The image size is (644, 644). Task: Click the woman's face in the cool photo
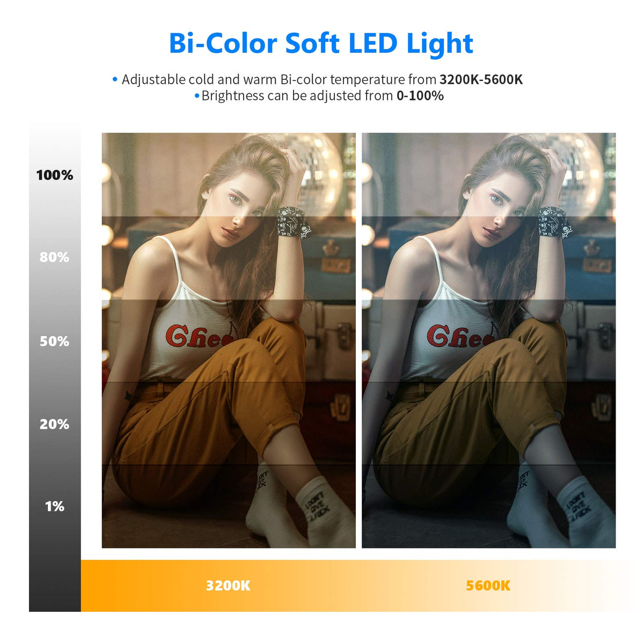(x=501, y=211)
